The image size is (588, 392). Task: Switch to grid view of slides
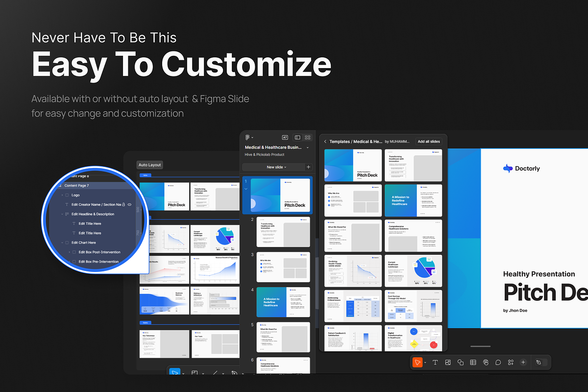coord(308,138)
